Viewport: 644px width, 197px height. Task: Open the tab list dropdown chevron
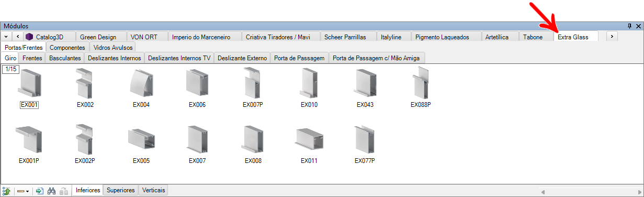tap(6, 36)
